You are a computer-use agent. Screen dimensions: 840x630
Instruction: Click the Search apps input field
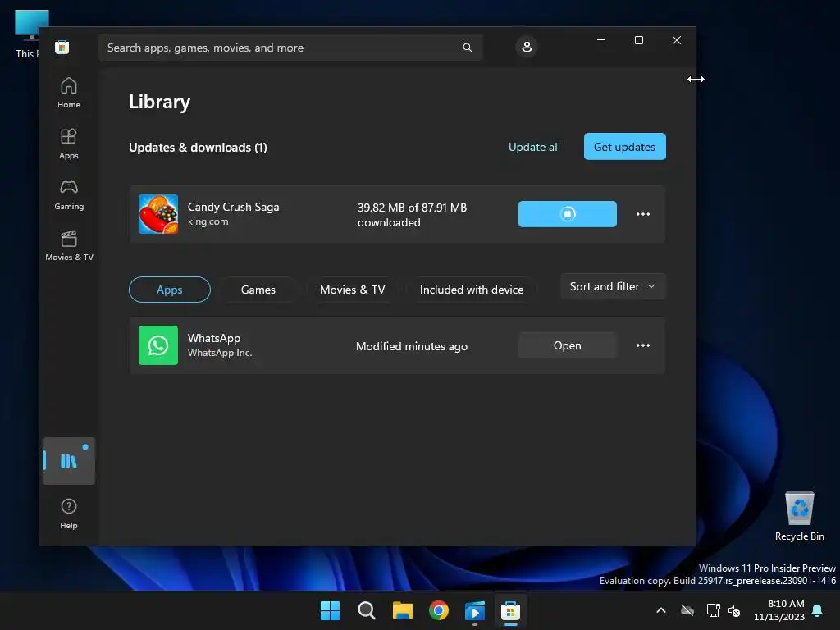290,48
